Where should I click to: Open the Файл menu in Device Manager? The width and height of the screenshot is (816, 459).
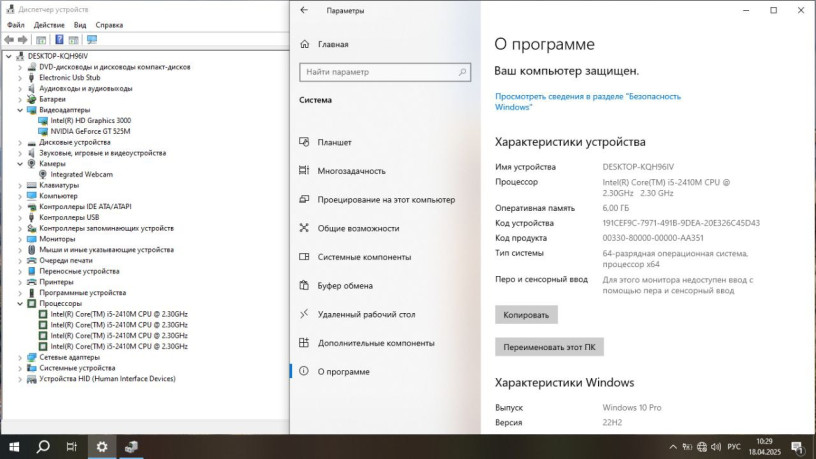click(16, 25)
